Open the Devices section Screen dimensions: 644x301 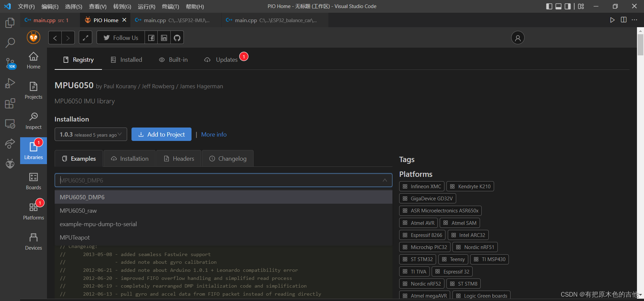tap(34, 242)
